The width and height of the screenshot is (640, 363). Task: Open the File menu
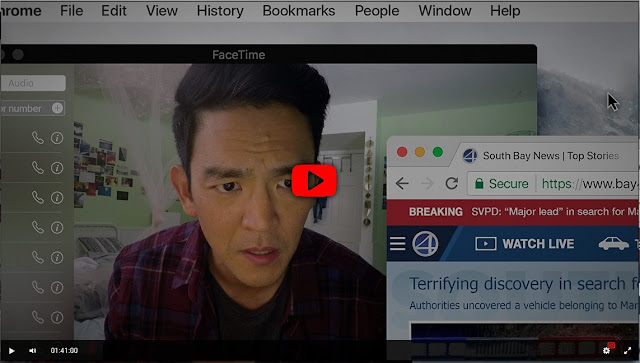[x=71, y=11]
